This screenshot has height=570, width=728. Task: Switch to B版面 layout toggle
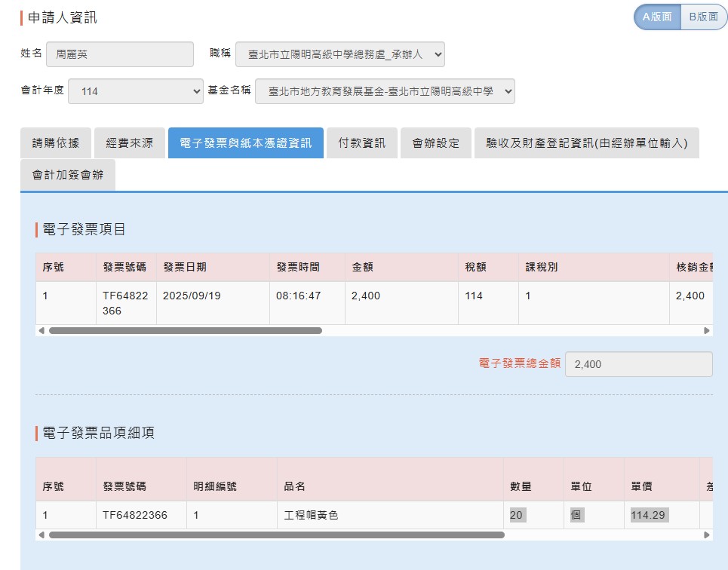703,17
